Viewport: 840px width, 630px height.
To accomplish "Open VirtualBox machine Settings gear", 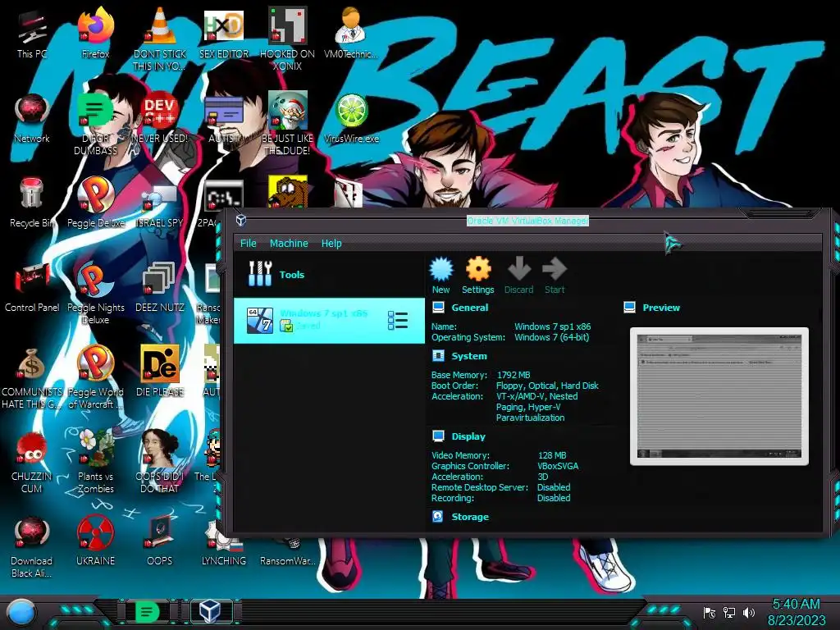I will point(478,276).
